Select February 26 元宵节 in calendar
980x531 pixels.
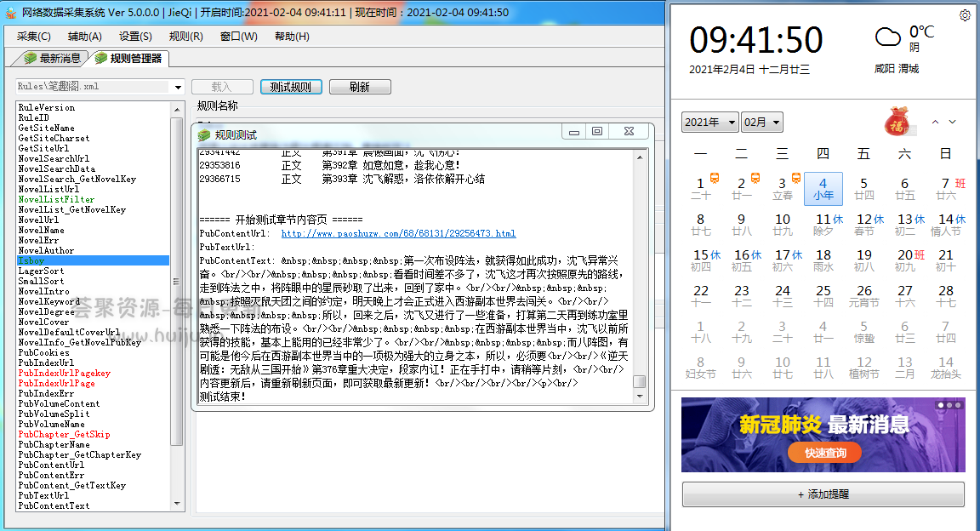(x=863, y=296)
